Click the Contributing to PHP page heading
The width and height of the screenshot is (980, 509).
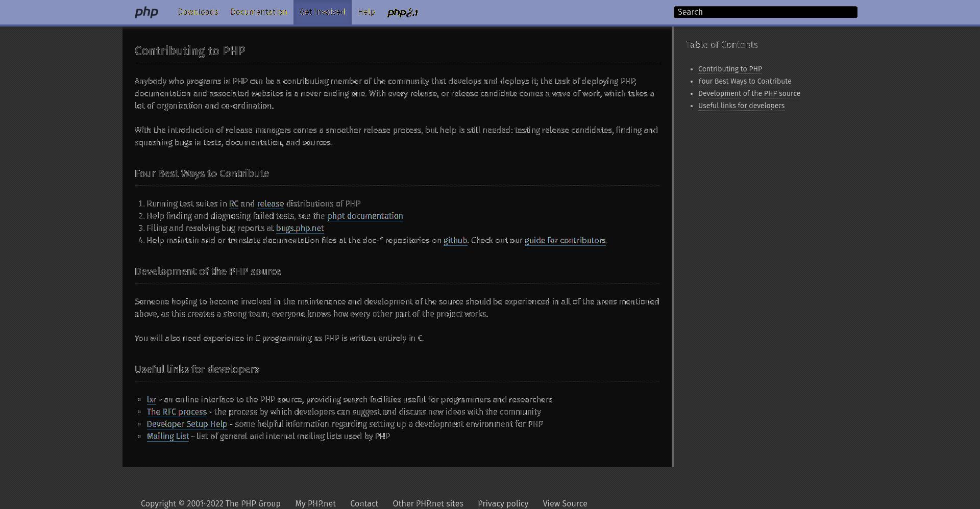190,50
